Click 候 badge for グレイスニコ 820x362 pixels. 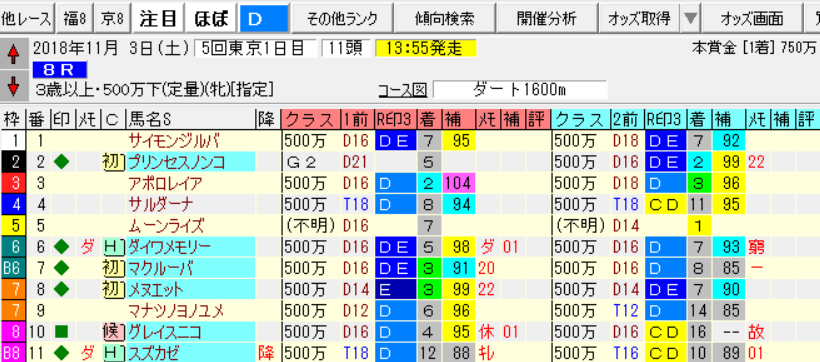(x=113, y=332)
